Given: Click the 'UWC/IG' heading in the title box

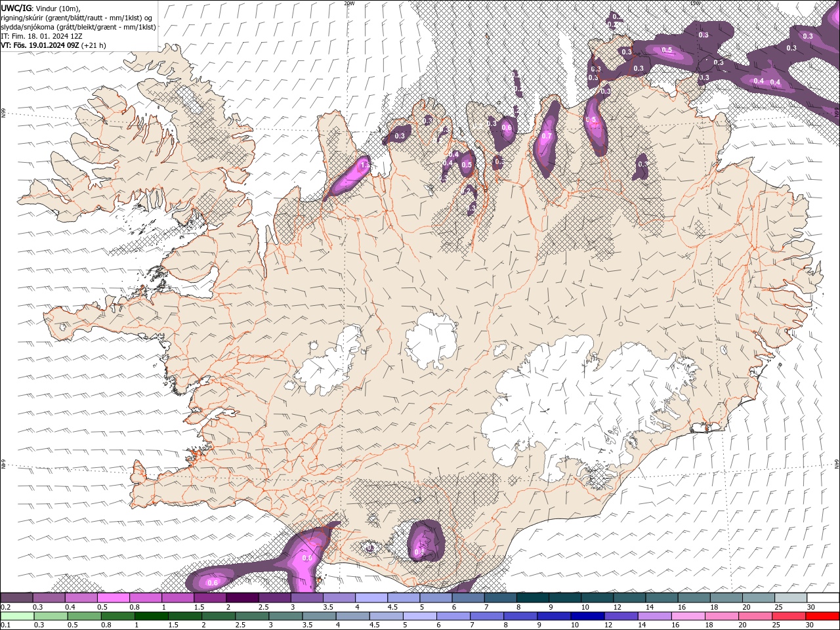Looking at the screenshot, I should [x=15, y=7].
